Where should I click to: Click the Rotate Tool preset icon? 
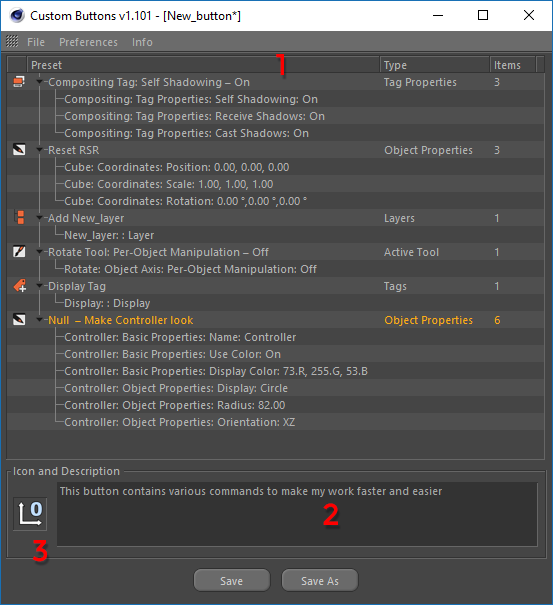pos(19,252)
